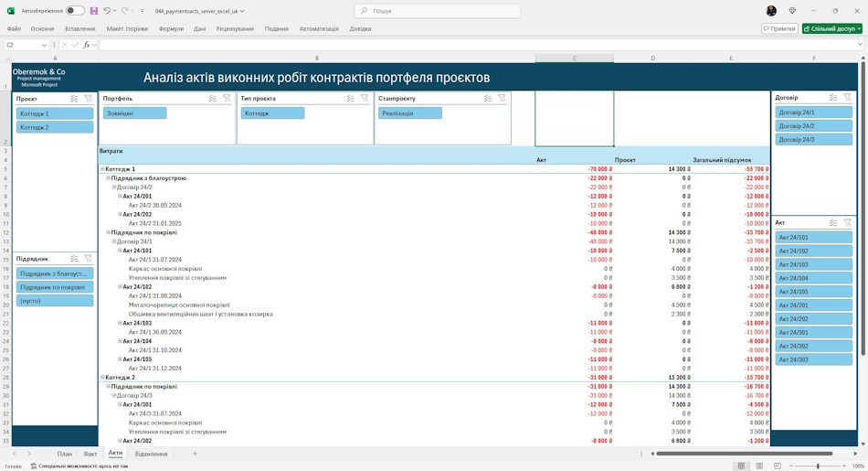Click the insert function fx icon
Viewport: 868px width, 471px height.
tap(87, 45)
